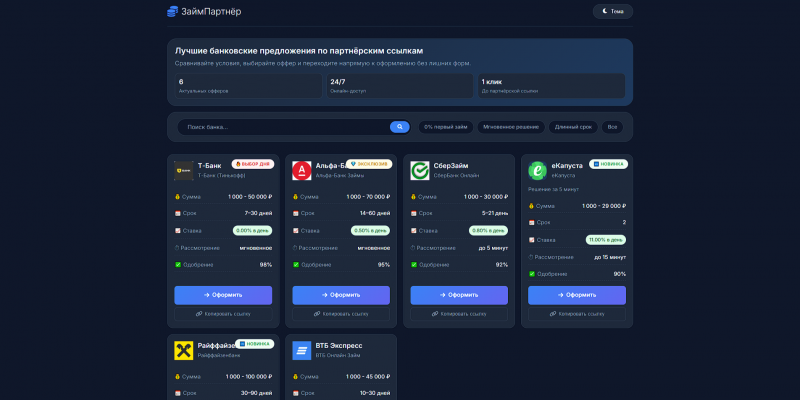The height and width of the screenshot is (400, 800).
Task: Enable the 0% первый займ filter
Action: point(446,127)
